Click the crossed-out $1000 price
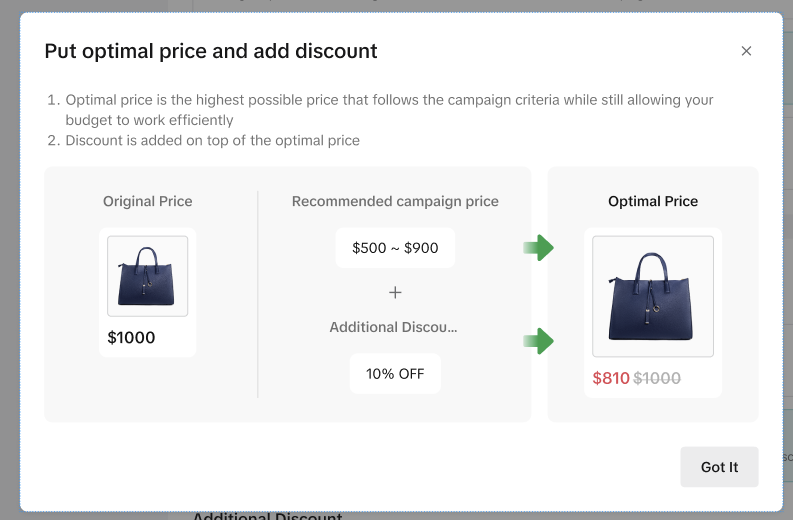 (657, 378)
